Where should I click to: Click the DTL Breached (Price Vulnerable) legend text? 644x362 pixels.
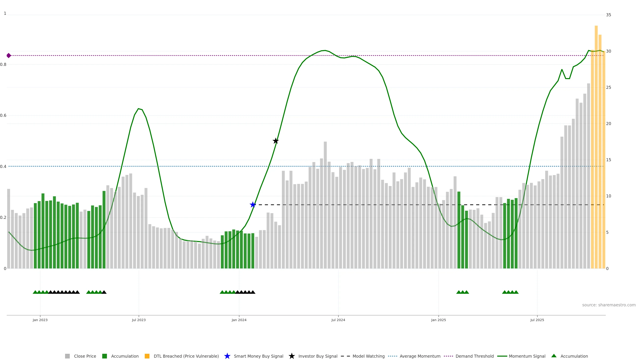(186, 356)
